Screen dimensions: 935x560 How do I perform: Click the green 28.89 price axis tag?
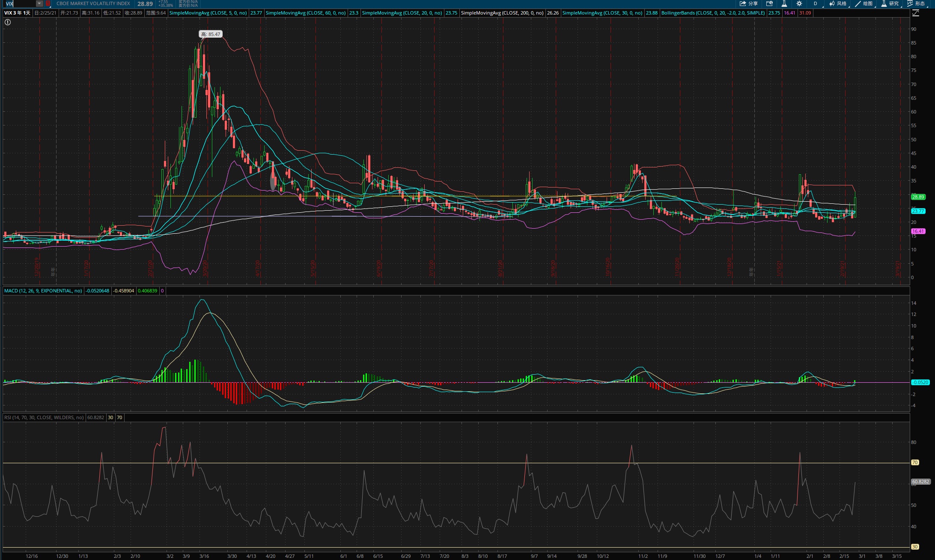pyautogui.click(x=918, y=197)
